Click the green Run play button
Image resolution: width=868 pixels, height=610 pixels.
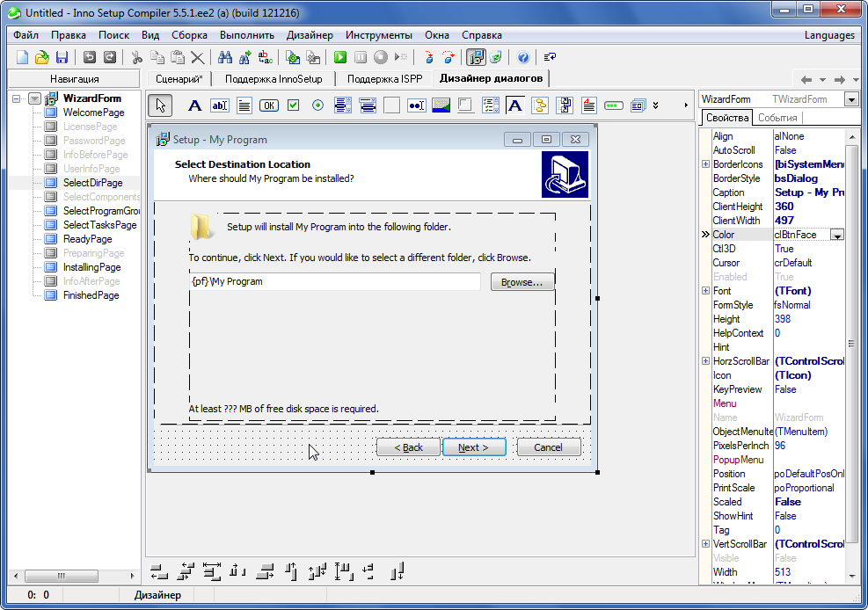click(340, 57)
